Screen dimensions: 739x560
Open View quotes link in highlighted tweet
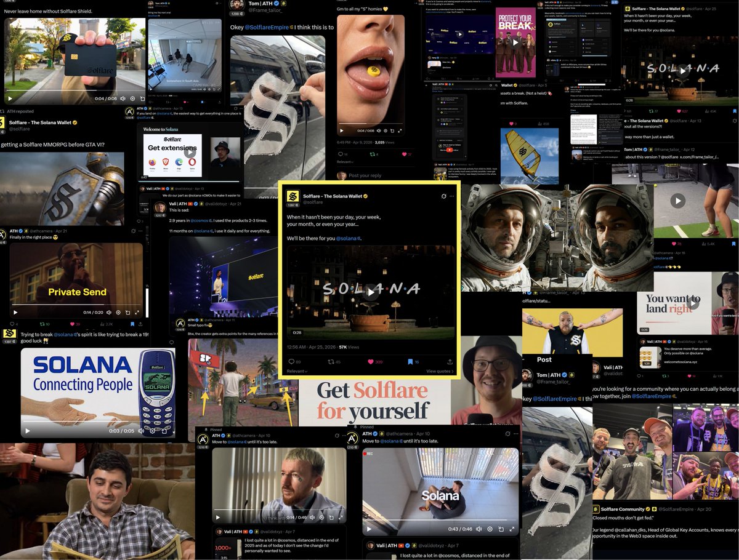point(440,371)
